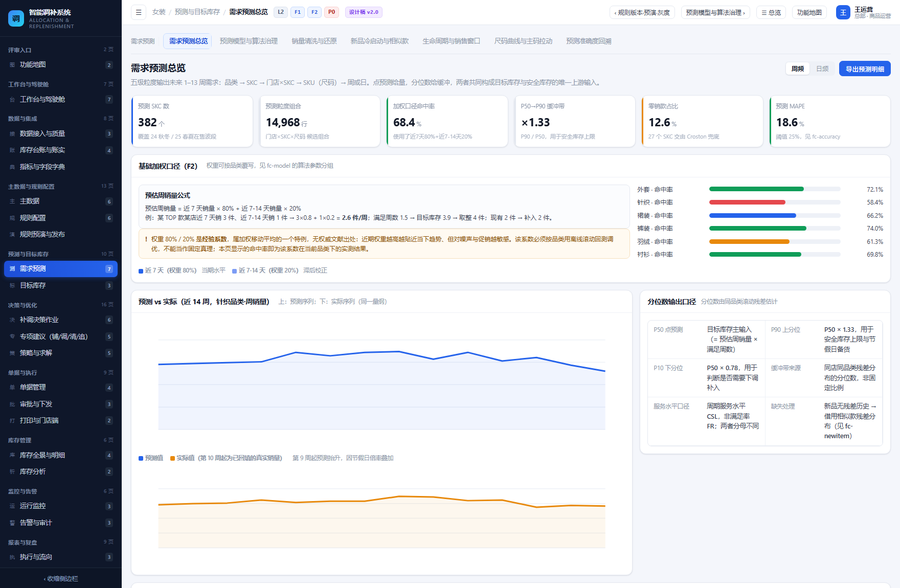
Task: Expand the 预测与目标库存 sidebar group
Action: [61, 254]
